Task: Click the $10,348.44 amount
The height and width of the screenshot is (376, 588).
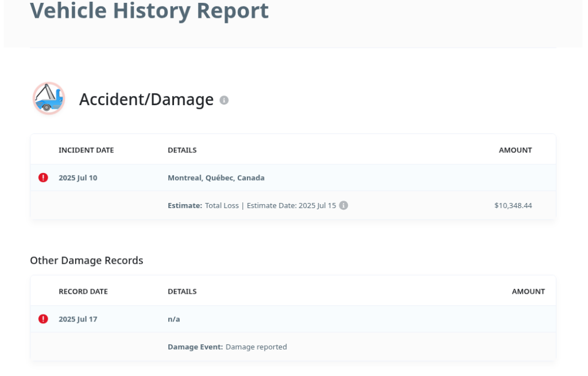Action: [513, 205]
